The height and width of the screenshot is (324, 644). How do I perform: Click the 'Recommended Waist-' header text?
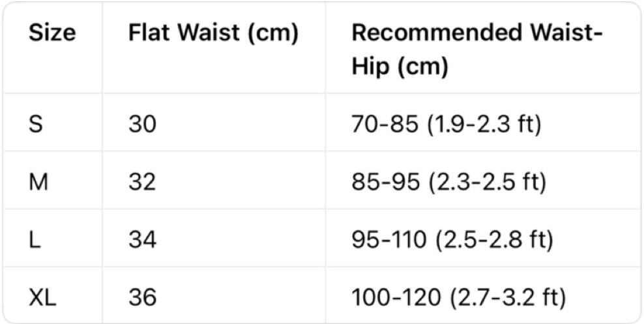point(476,33)
